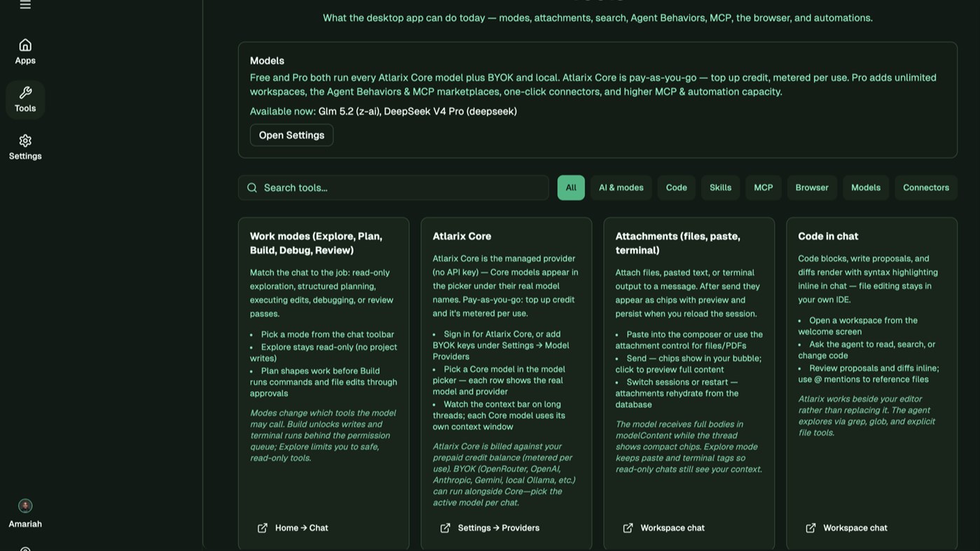Show the Models filter category
This screenshot has height=551, width=980.
point(866,188)
